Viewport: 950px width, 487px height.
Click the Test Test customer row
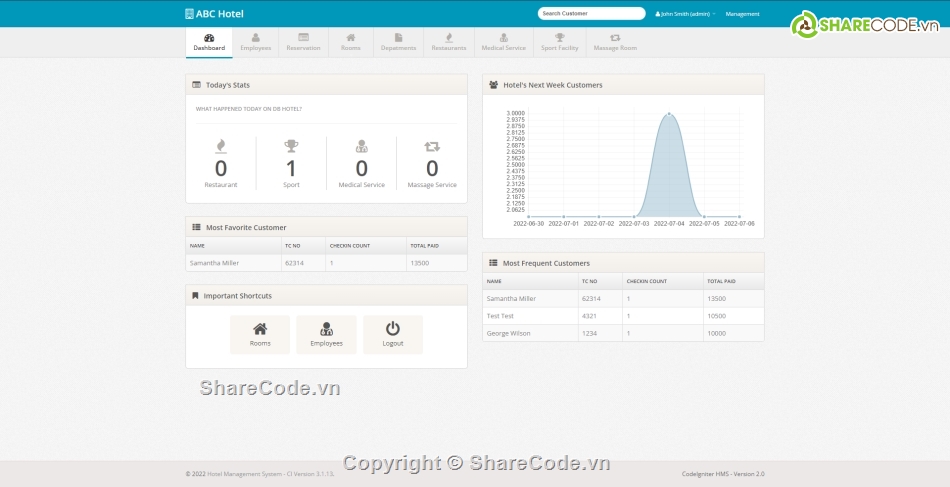click(x=623, y=316)
